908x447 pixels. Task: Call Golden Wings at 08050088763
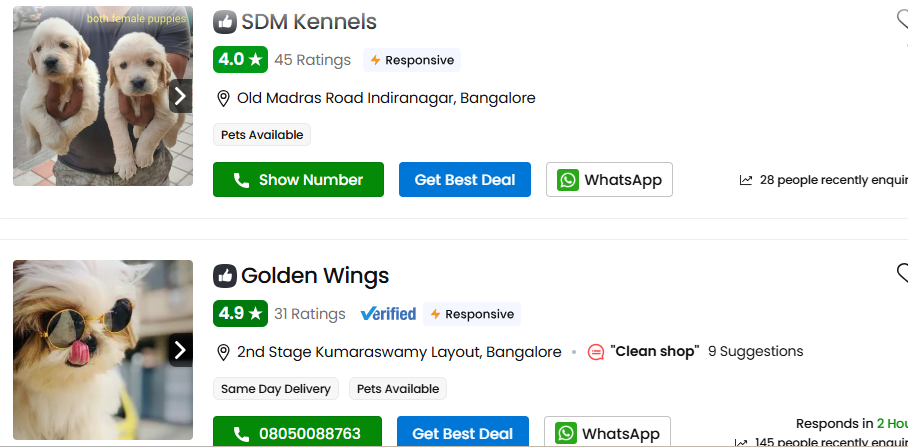pos(297,433)
